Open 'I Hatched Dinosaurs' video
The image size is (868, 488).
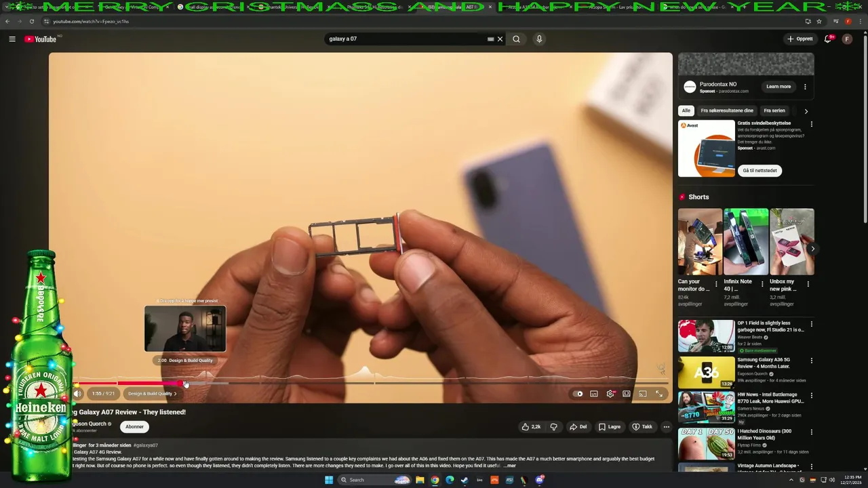(x=706, y=444)
